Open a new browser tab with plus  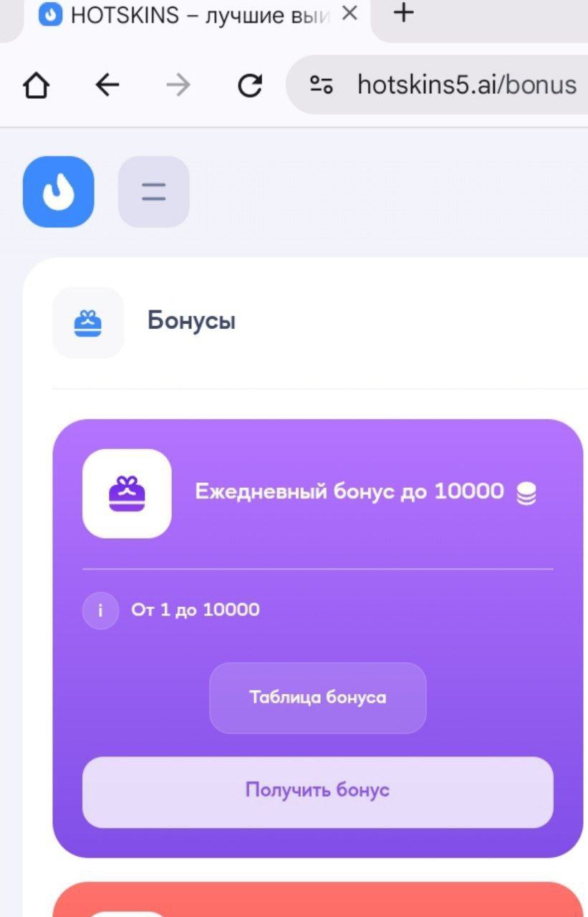point(405,12)
